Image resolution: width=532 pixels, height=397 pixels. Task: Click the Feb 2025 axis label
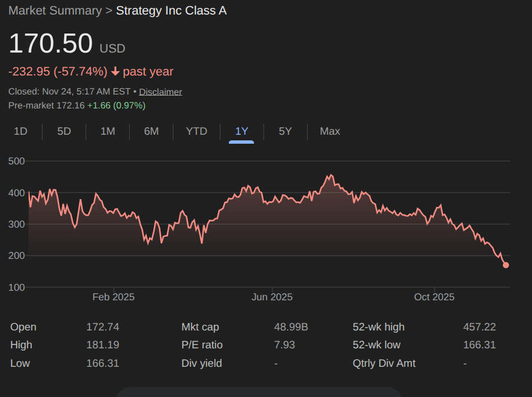pyautogui.click(x=114, y=297)
